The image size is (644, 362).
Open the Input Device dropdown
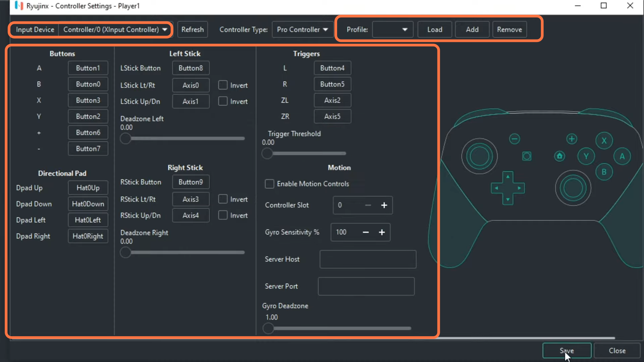115,29
